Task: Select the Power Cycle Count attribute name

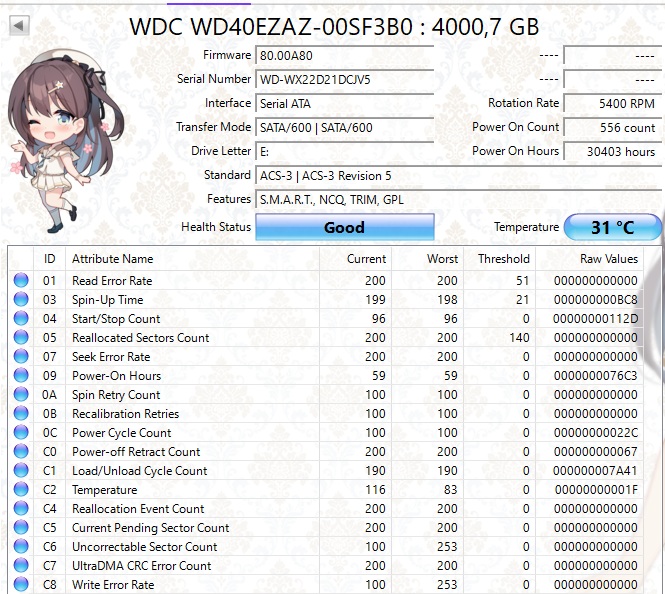Action: point(121,433)
